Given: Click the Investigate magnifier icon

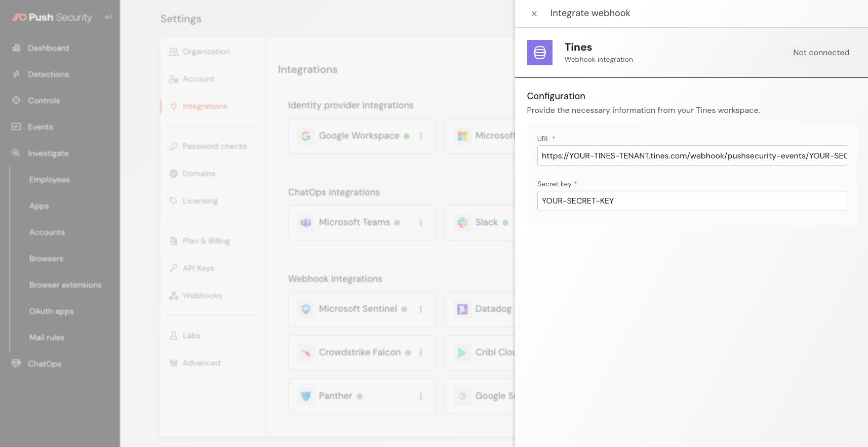Looking at the screenshot, I should pos(16,153).
